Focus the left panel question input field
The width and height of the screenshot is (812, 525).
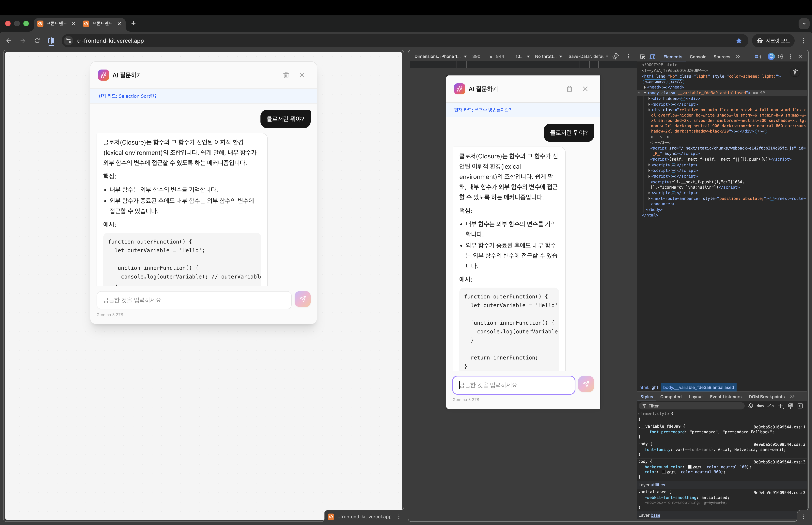194,300
